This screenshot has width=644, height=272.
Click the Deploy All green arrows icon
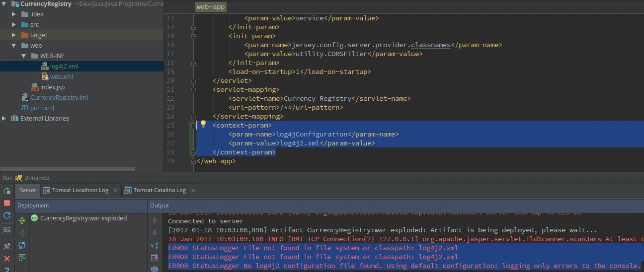coord(22,220)
